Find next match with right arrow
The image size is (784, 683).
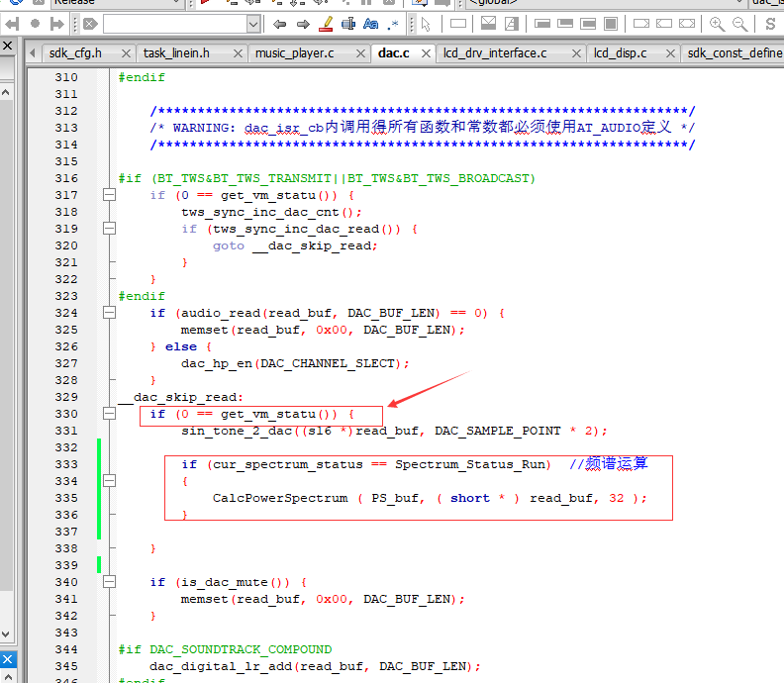(x=303, y=24)
